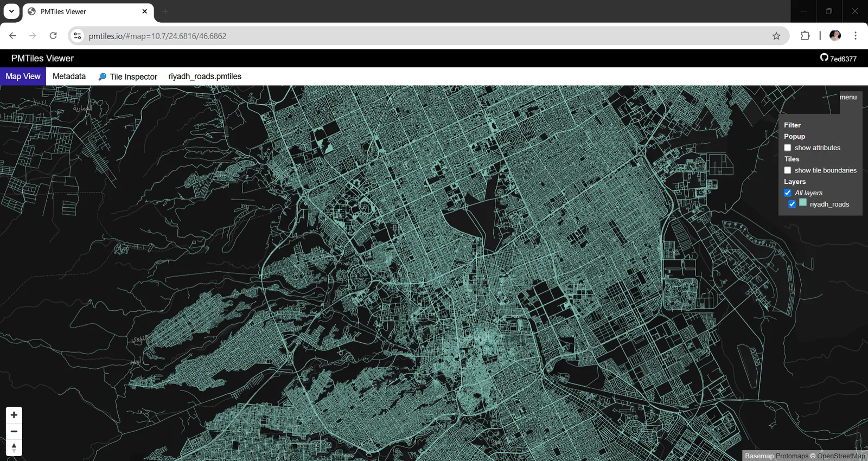Viewport: 868px width, 461px height.
Task: Open the Protomaps attribution link
Action: pos(792,456)
